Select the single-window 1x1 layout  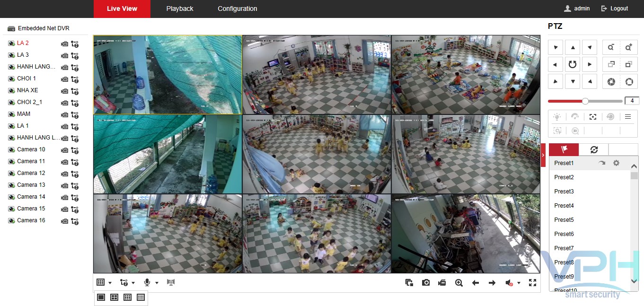coord(101,297)
